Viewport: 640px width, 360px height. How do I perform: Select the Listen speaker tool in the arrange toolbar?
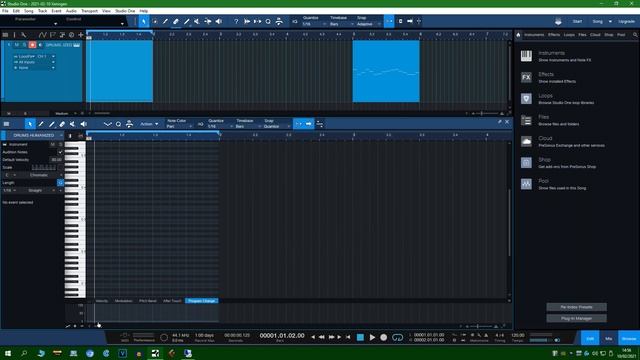click(x=219, y=21)
